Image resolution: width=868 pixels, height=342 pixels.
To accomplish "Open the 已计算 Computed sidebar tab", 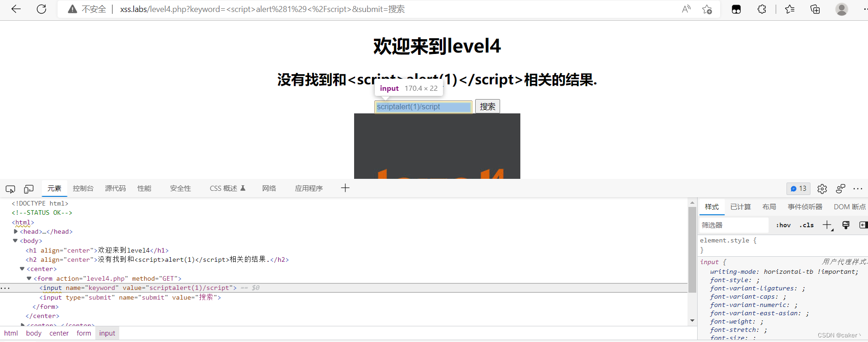I will 740,207.
